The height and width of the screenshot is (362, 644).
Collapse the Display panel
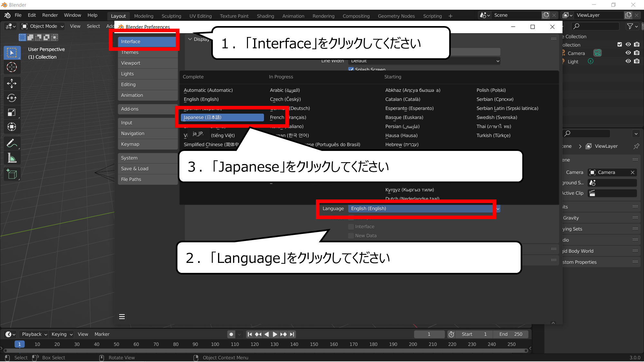pyautogui.click(x=190, y=39)
